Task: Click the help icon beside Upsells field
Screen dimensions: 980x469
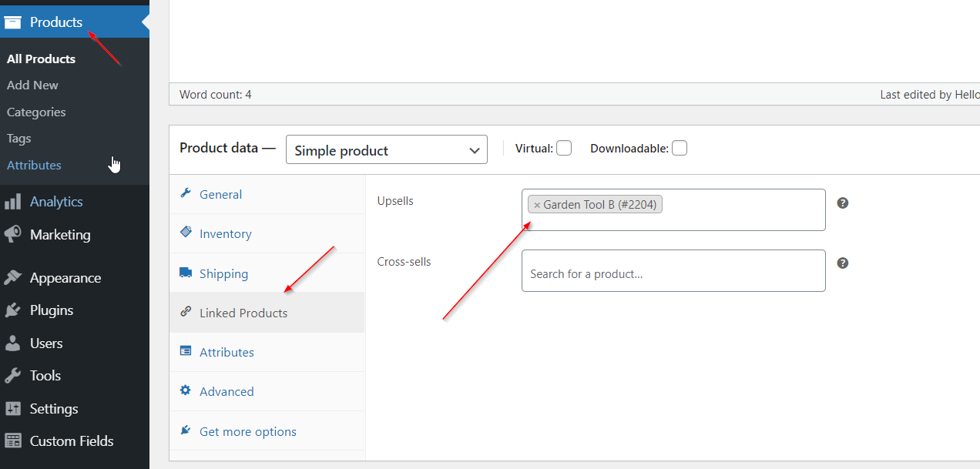Action: coord(843,203)
